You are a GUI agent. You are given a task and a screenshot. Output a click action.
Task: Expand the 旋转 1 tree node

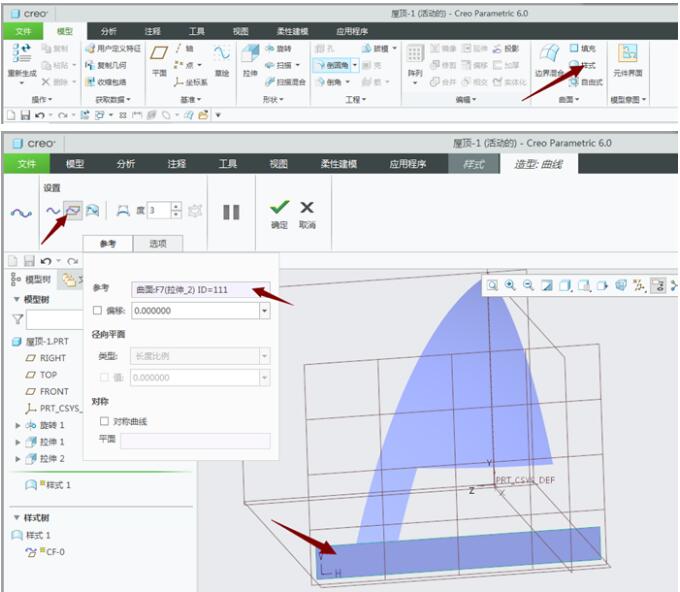point(18,425)
